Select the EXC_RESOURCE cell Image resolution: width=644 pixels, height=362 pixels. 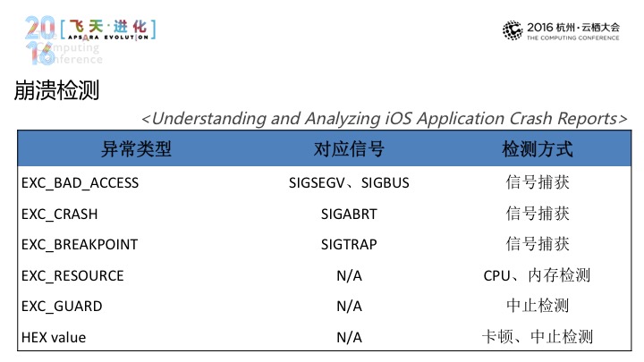click(72, 275)
